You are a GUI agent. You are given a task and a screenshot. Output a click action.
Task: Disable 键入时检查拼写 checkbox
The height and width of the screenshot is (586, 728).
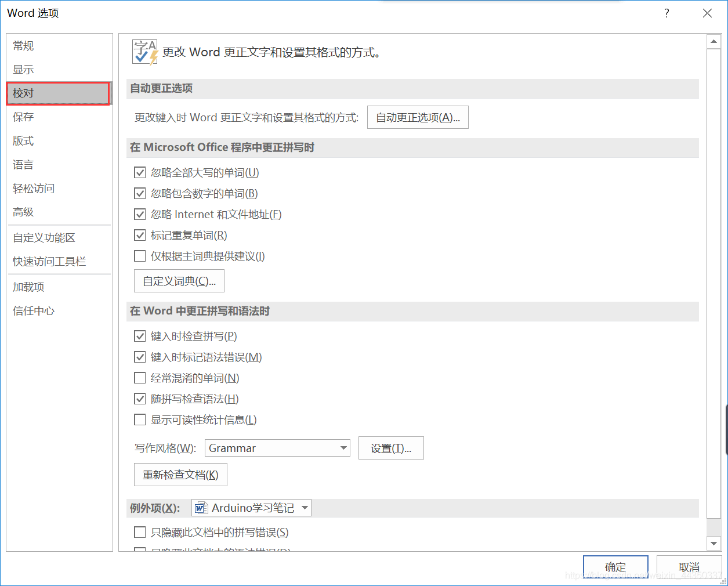(x=140, y=337)
